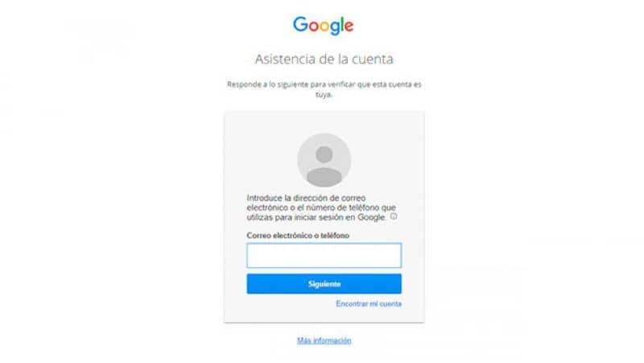Click the info icon after 'en Google.'
The height and width of the screenshot is (363, 644).
(394, 216)
